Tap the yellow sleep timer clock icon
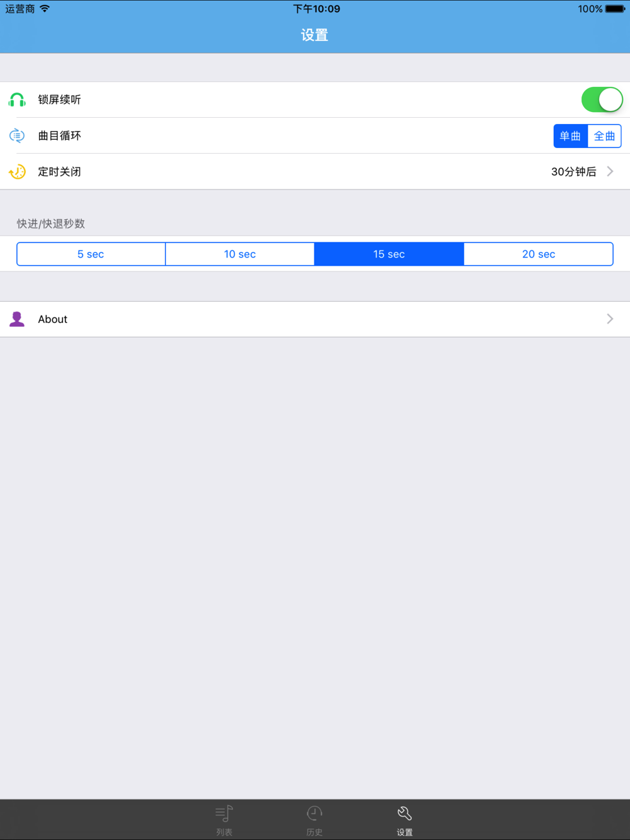Screen dimensions: 630x840 click(17, 171)
